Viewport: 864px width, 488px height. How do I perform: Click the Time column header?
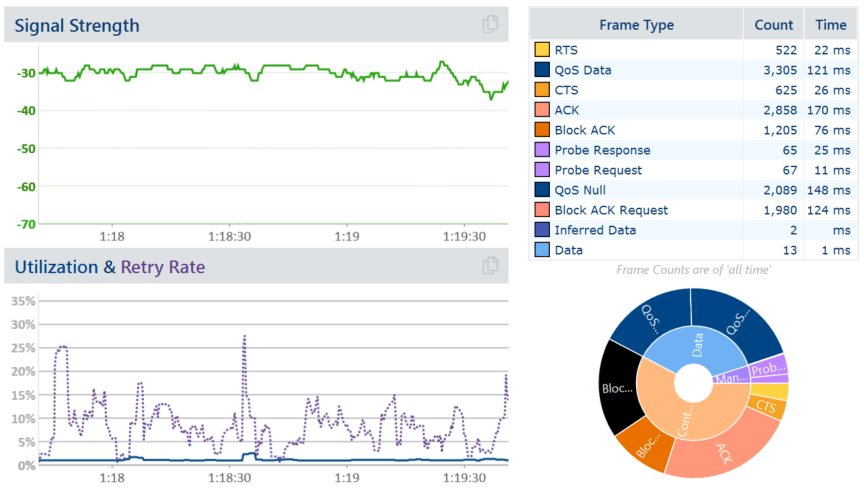pyautogui.click(x=830, y=25)
